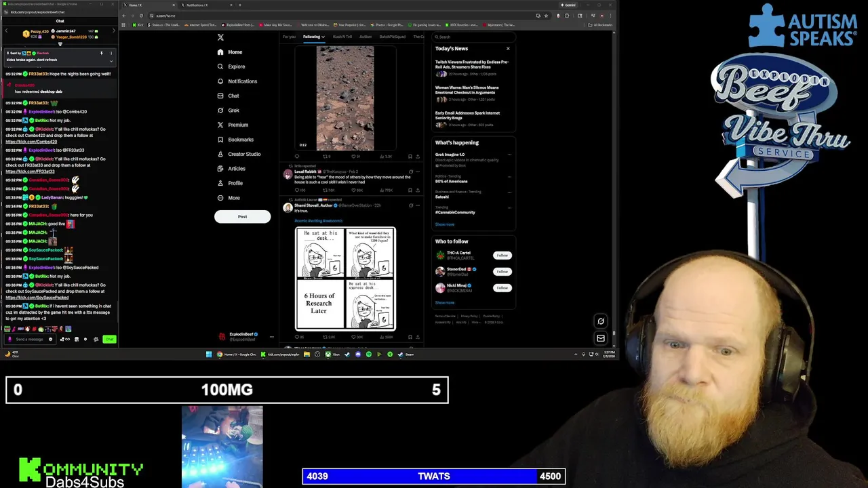The width and height of the screenshot is (868, 488).
Task: Open Profile in X sidebar
Action: coord(230,183)
